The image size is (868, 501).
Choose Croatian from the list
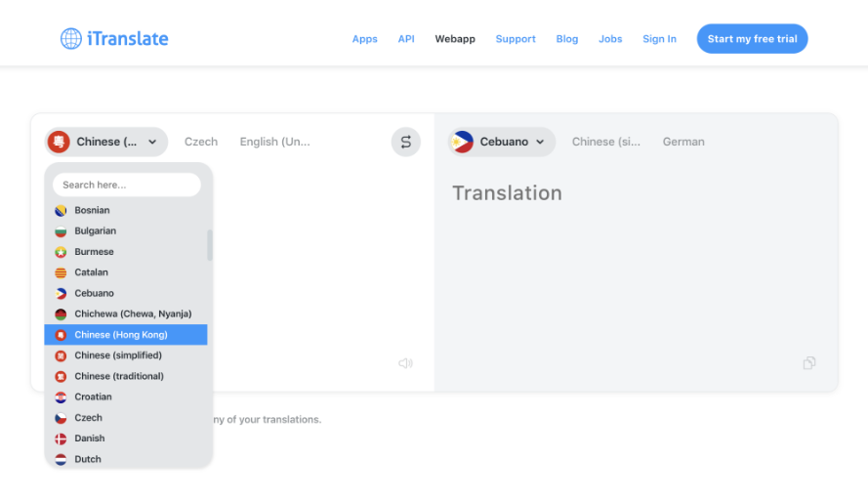click(126, 397)
